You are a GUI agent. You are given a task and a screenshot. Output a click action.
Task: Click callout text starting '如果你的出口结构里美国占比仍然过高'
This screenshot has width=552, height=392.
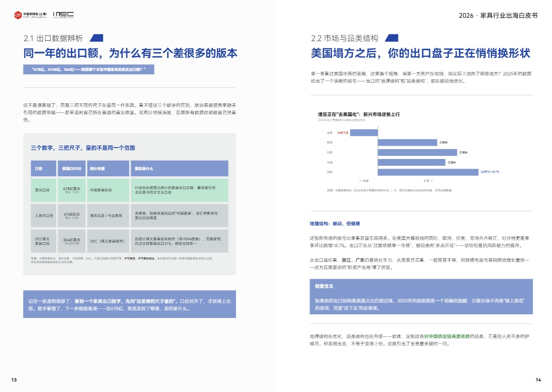(x=419, y=304)
